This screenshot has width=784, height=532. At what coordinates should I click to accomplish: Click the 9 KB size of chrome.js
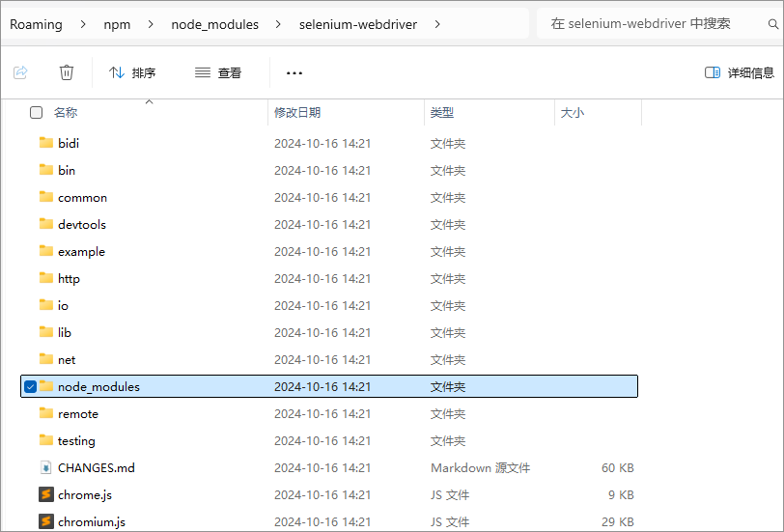coord(621,495)
